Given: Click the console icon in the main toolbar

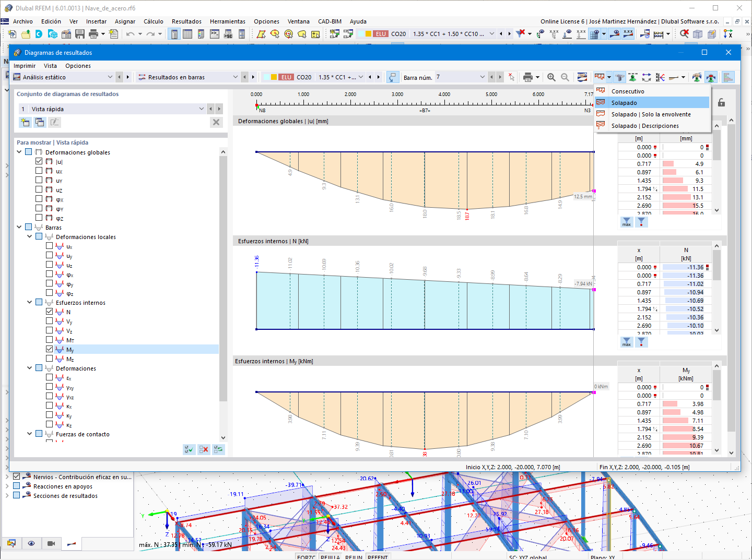Looking at the screenshot, I should click(215, 34).
